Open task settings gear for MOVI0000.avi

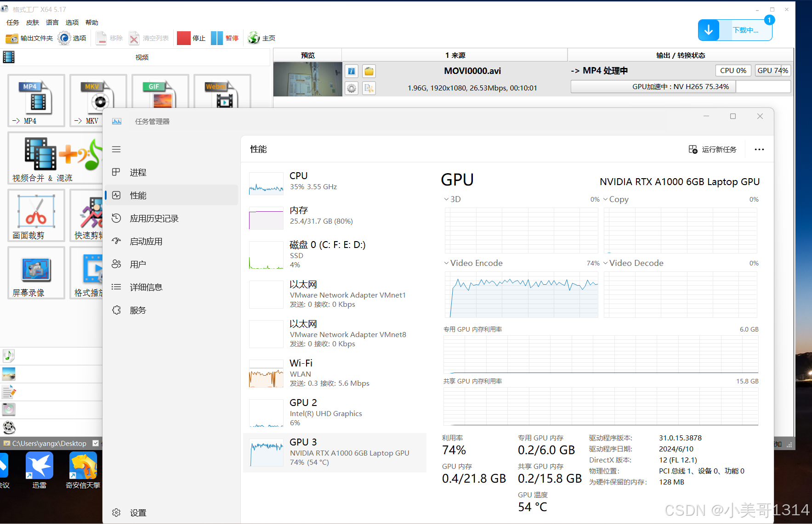352,88
